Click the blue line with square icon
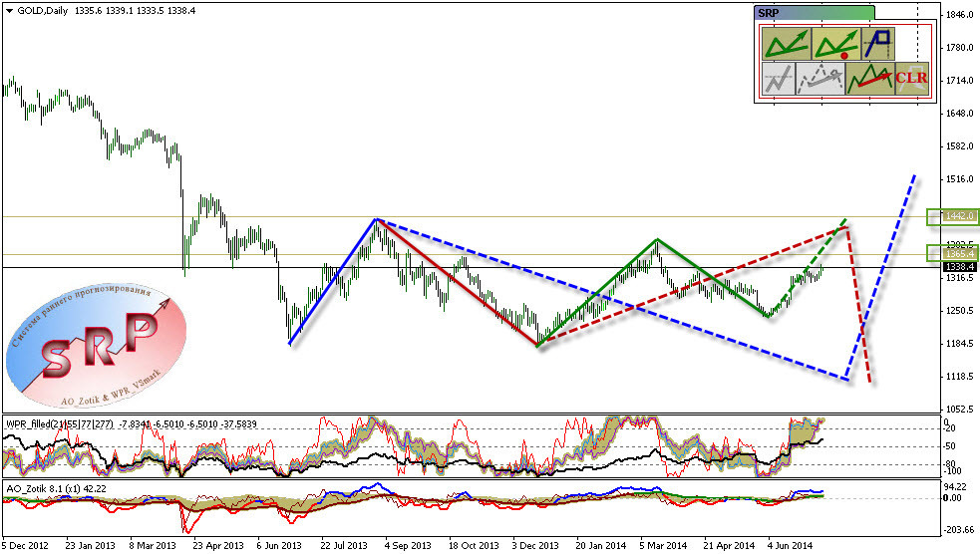The image size is (980, 554). pyautogui.click(x=878, y=43)
